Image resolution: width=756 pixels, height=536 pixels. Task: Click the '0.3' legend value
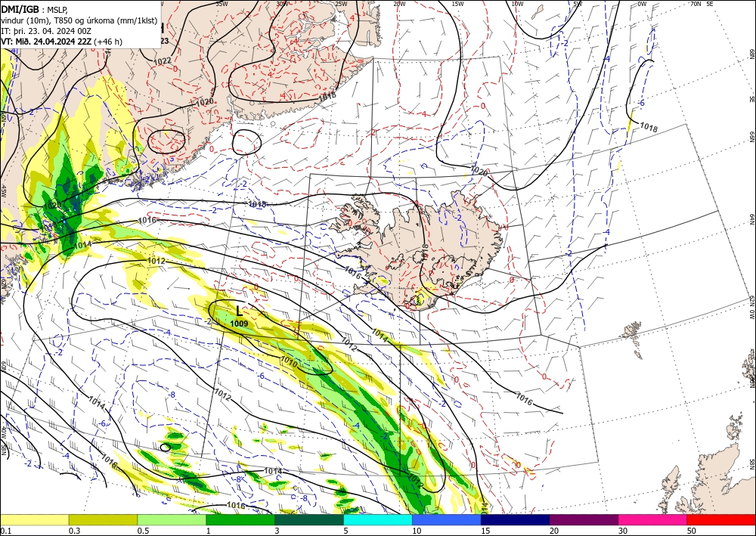(x=74, y=531)
